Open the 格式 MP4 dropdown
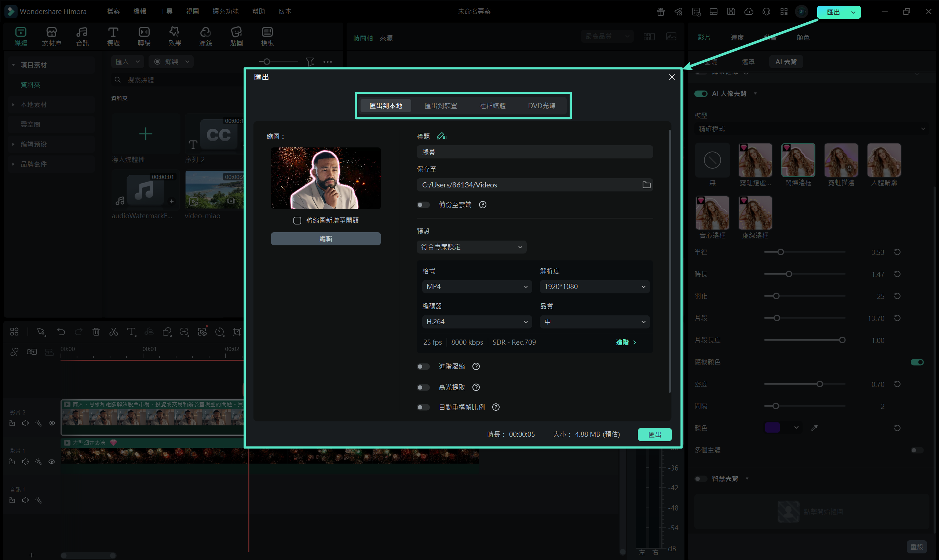This screenshot has width=939, height=560. 476,286
